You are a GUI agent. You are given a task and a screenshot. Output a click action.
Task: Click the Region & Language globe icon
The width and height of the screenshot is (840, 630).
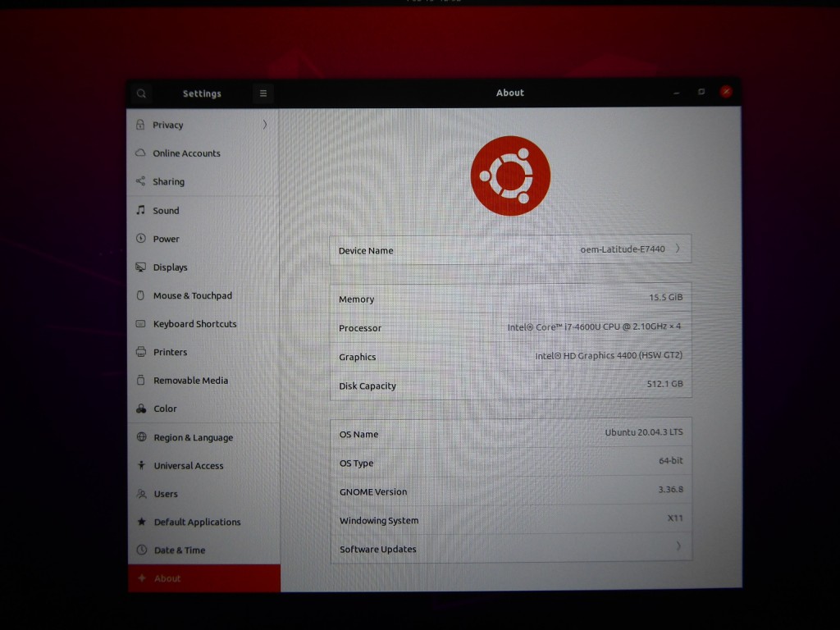coord(141,436)
